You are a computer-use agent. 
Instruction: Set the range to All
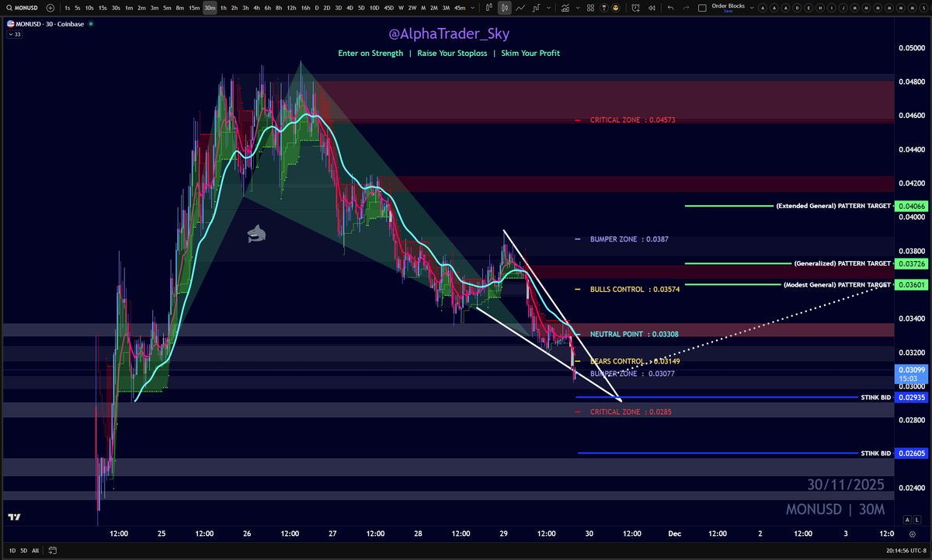35,551
